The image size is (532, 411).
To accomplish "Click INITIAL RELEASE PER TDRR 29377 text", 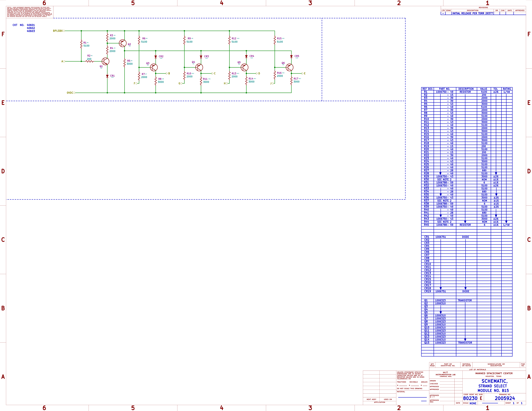I will 473,13.
